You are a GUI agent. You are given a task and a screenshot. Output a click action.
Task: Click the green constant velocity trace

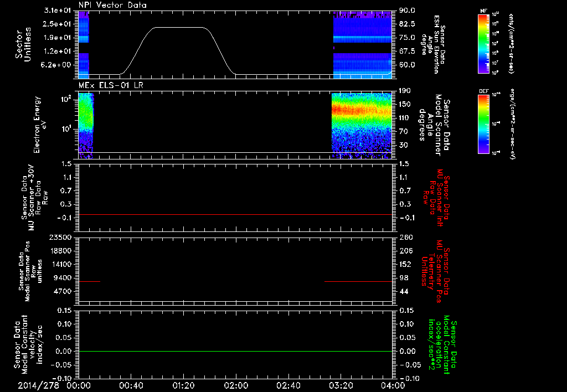click(235, 351)
